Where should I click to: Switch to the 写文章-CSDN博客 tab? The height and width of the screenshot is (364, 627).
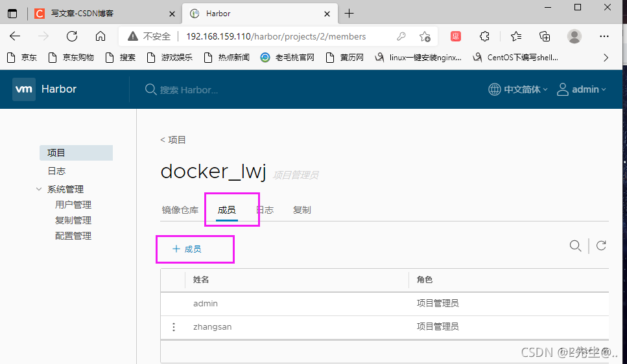pyautogui.click(x=82, y=14)
